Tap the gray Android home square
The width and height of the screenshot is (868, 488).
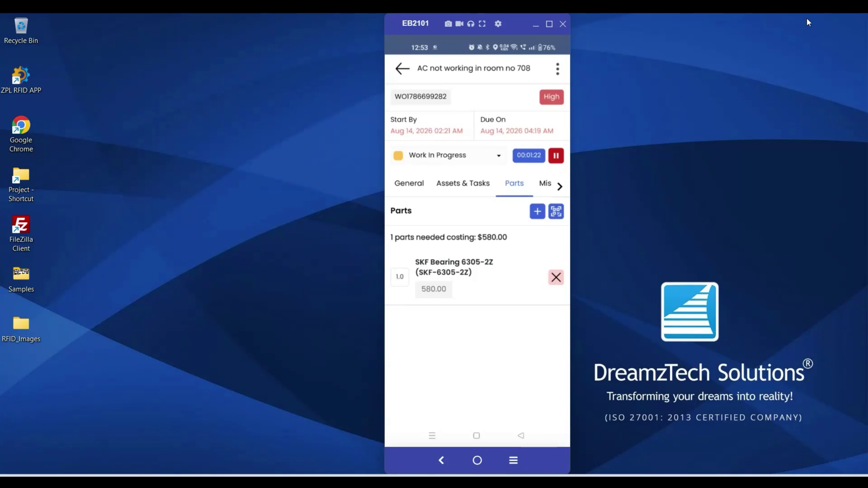pos(476,436)
